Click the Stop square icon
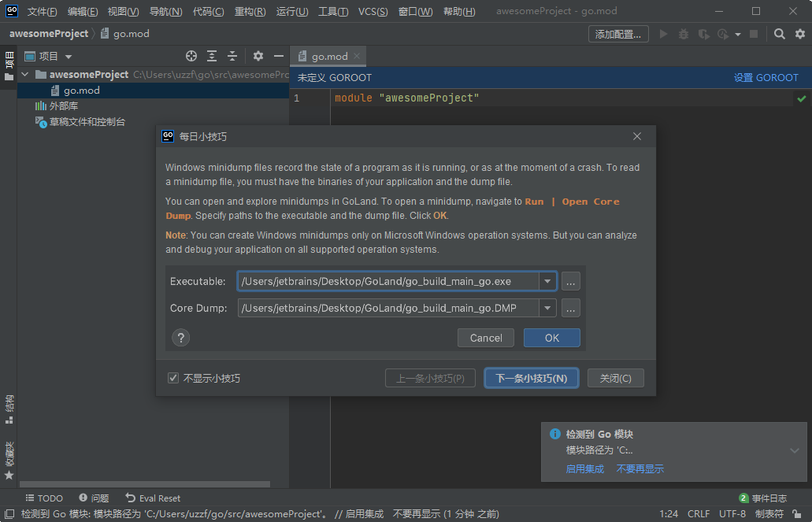 point(754,34)
